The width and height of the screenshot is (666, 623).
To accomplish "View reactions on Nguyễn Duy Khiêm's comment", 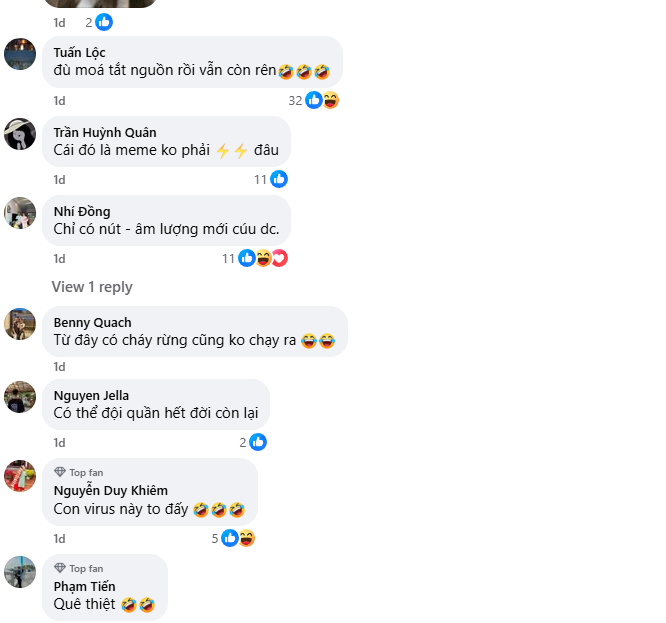I will (238, 538).
